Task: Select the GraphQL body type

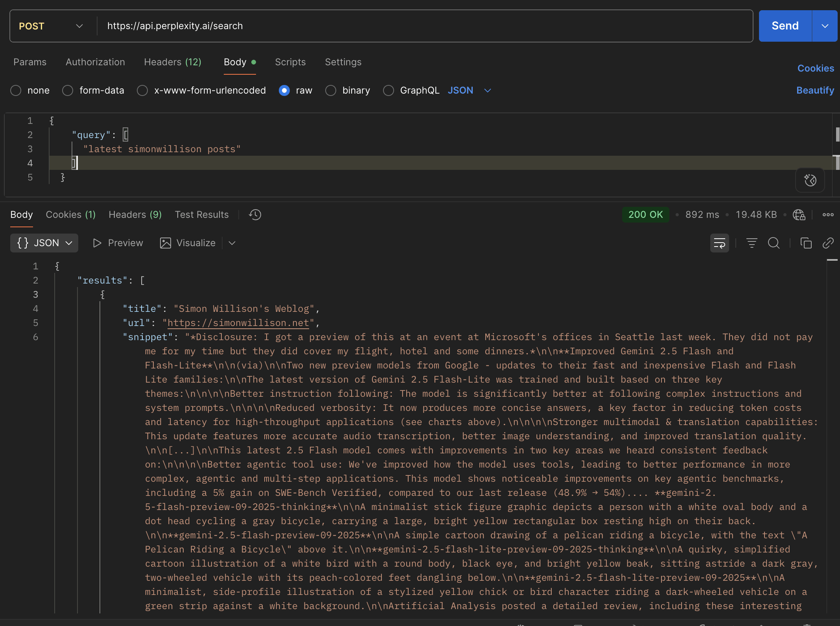Action: (x=411, y=90)
